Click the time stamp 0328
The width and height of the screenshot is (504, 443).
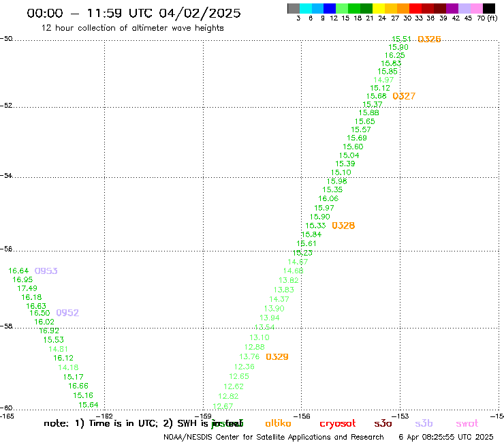point(343,226)
